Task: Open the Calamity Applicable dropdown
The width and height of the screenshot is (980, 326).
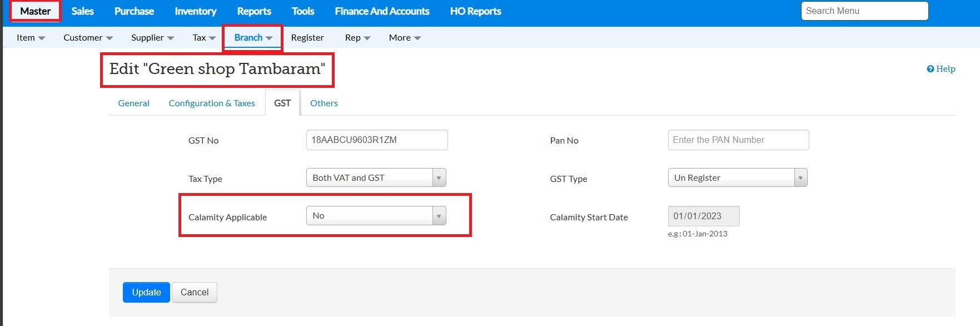Action: (x=376, y=216)
